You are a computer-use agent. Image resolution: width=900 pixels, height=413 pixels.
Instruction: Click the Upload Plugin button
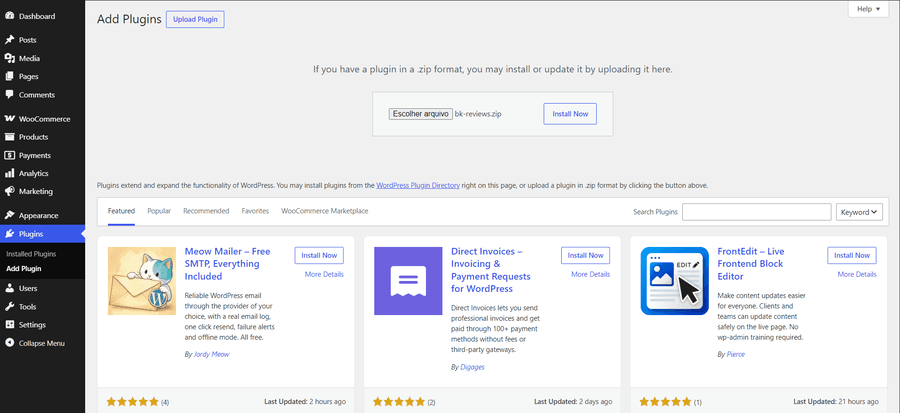click(195, 19)
